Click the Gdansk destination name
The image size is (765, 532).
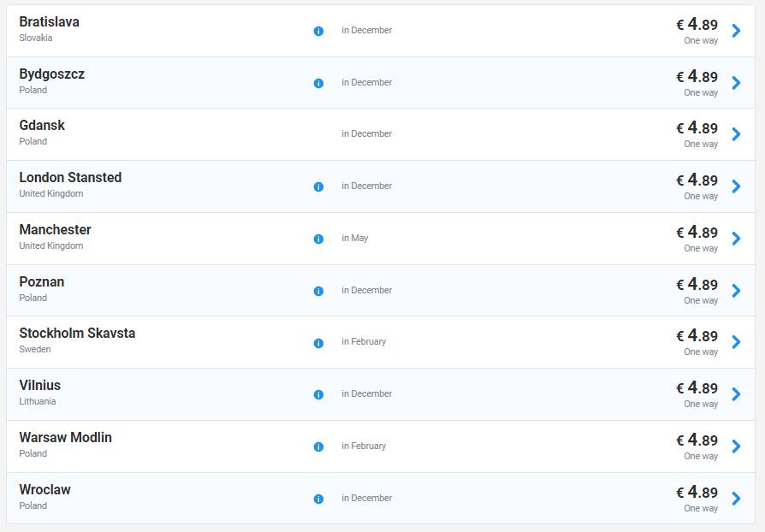coord(42,126)
